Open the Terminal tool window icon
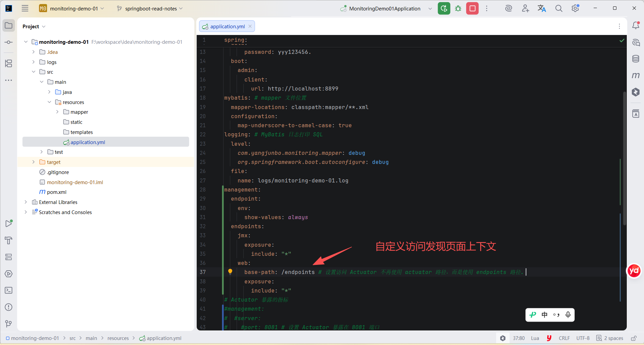Screen dimensions: 644x345 [9, 290]
